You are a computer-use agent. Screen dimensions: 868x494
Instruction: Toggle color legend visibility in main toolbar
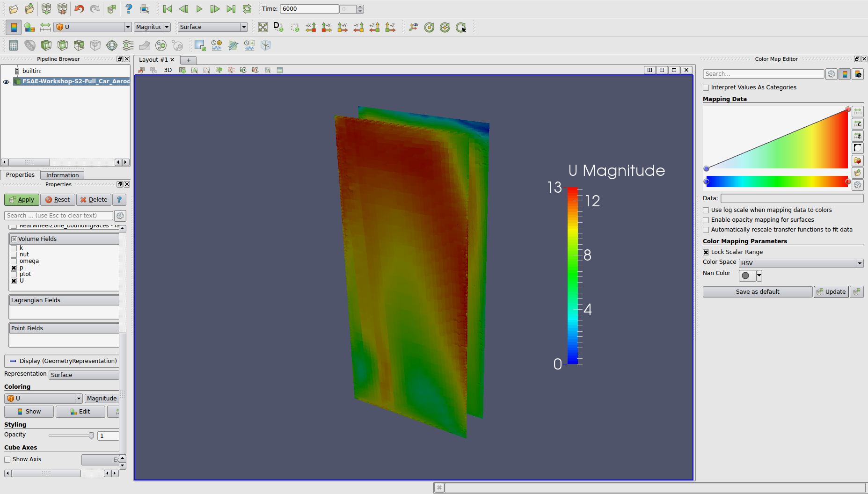[x=14, y=27]
